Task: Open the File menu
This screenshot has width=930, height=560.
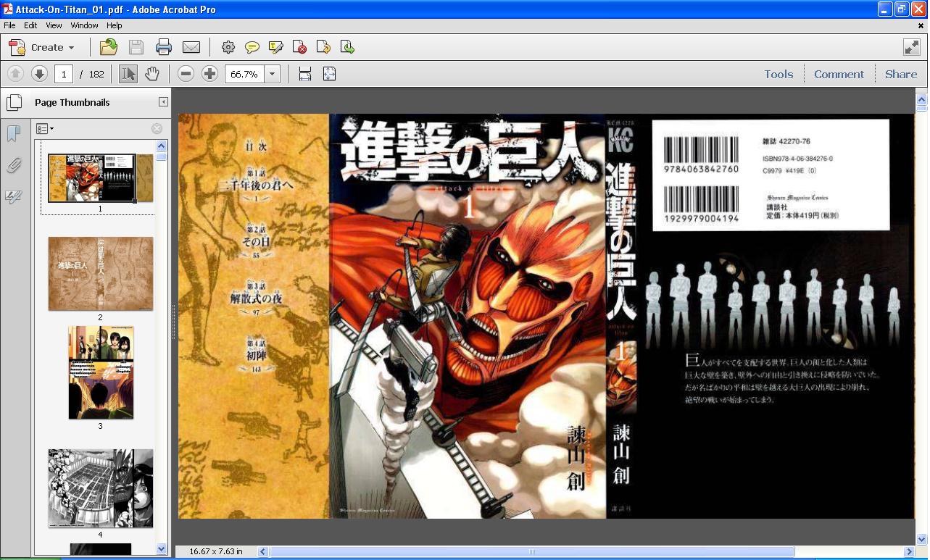Action: click(9, 25)
